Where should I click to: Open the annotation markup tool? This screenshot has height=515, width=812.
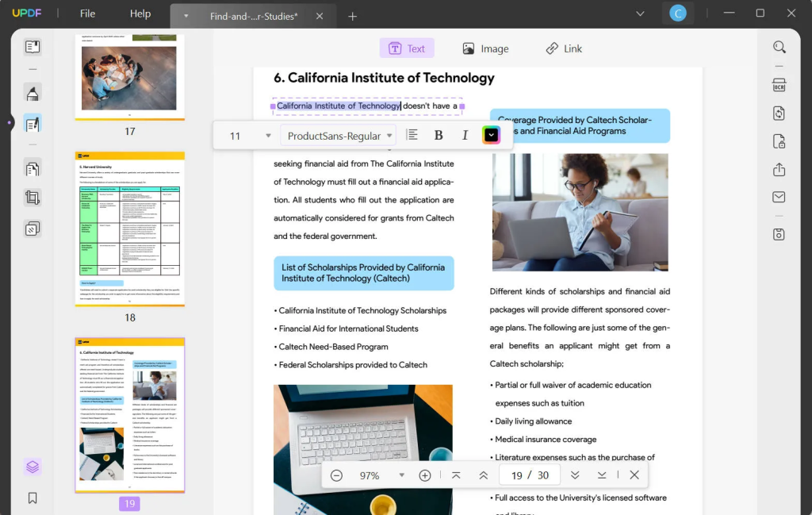coord(33,93)
